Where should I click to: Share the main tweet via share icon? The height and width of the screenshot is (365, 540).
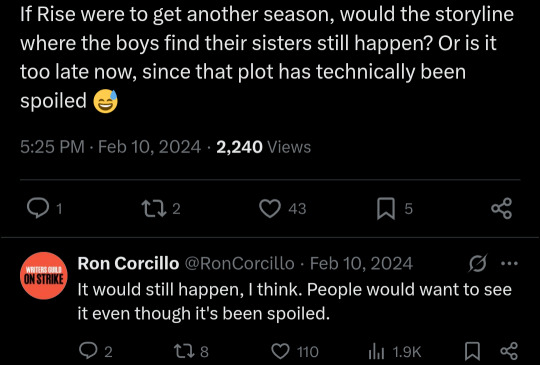[x=502, y=208]
